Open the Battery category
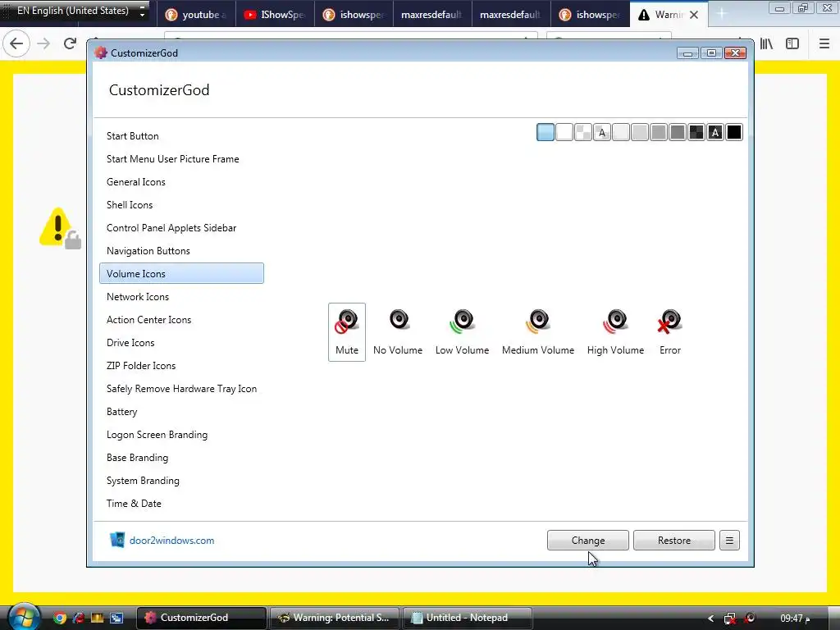Viewport: 840px width, 630px height. pyautogui.click(x=181, y=412)
